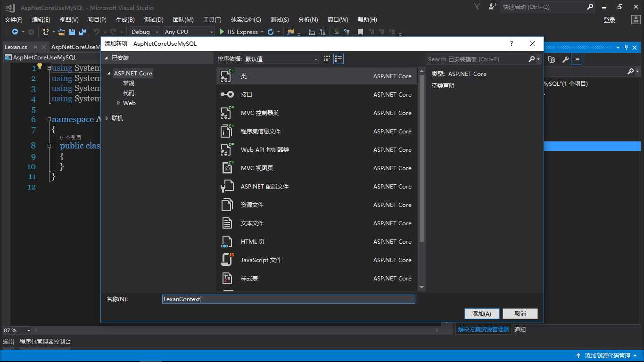Pin the Solution Explorer panel

pos(627,47)
